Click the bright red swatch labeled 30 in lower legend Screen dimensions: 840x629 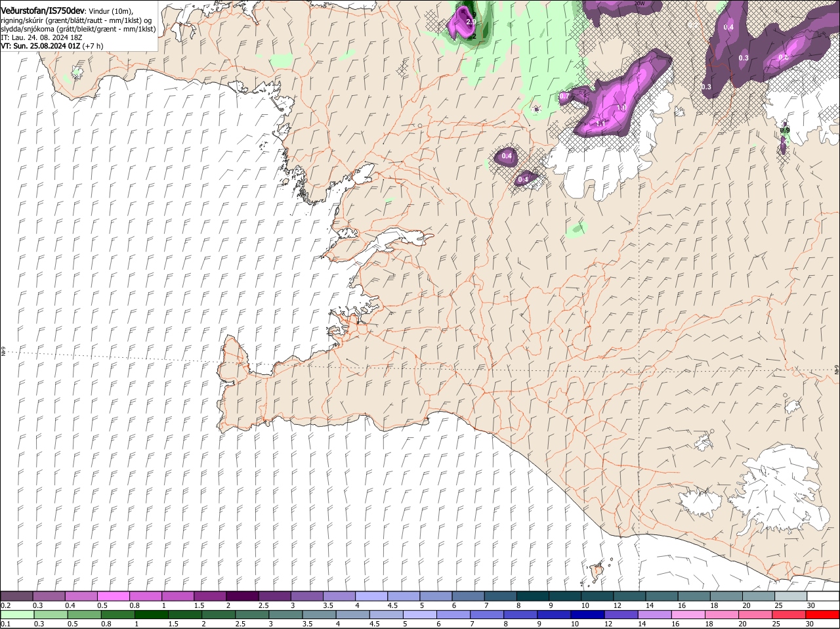(822, 615)
